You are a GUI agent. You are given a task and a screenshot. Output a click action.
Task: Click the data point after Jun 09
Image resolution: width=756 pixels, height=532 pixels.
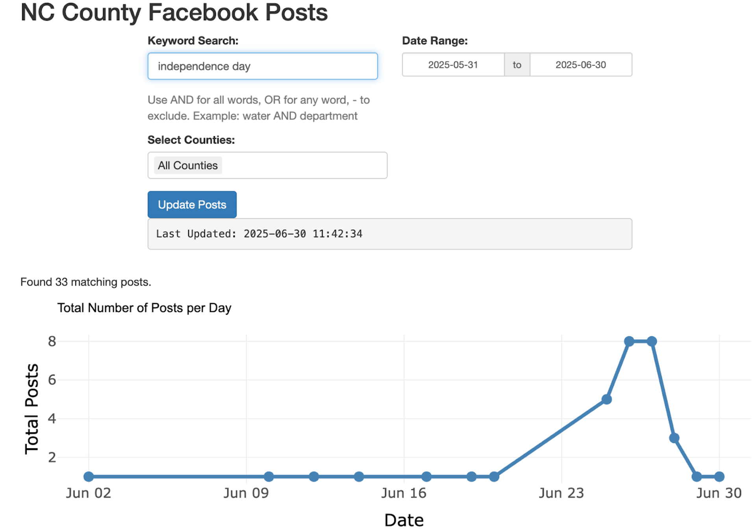click(x=269, y=476)
